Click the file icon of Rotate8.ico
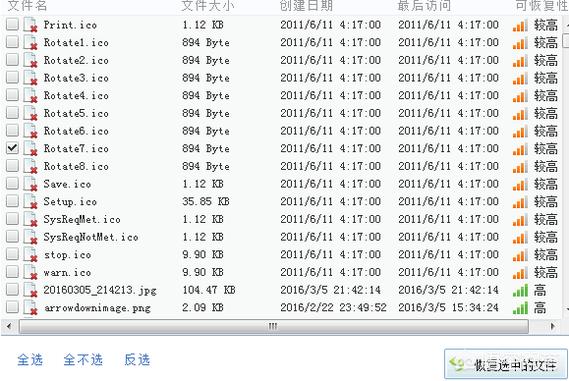The width and height of the screenshot is (569, 381). tap(30, 166)
